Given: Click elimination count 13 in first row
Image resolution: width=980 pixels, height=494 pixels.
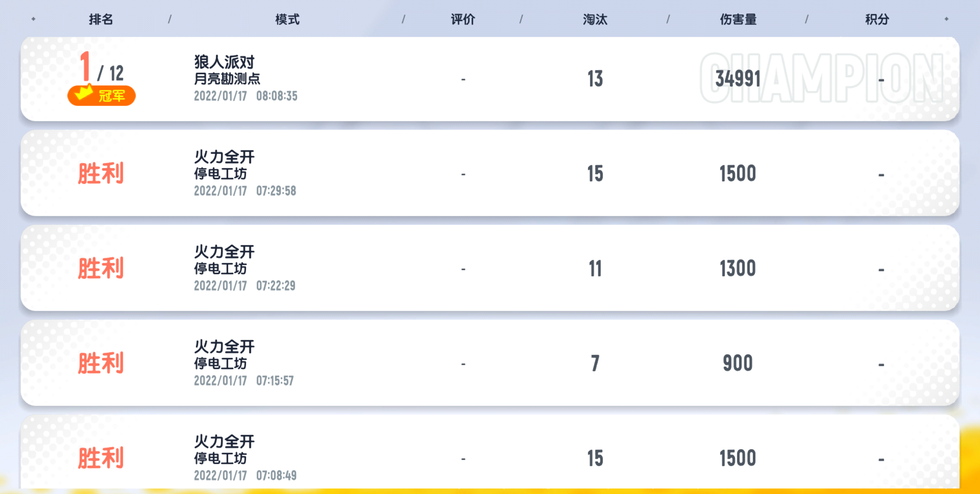Looking at the screenshot, I should pyautogui.click(x=595, y=79).
